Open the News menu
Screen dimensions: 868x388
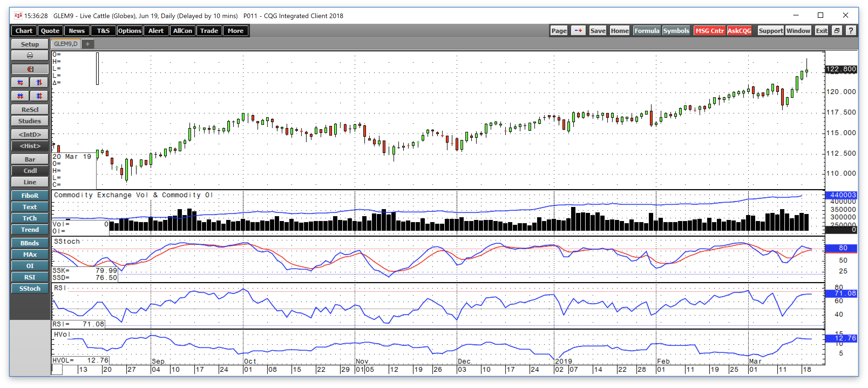point(77,31)
